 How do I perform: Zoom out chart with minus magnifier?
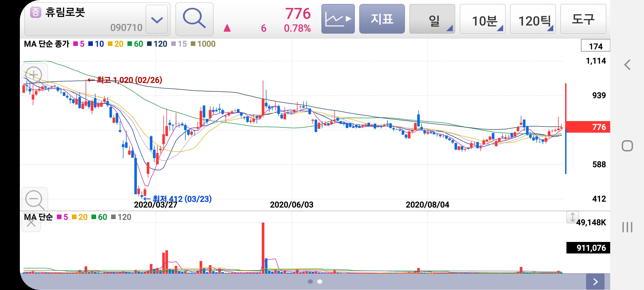[35, 200]
